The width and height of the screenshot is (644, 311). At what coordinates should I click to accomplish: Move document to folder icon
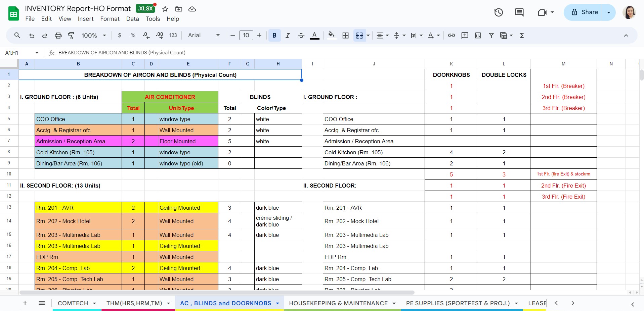click(x=179, y=9)
